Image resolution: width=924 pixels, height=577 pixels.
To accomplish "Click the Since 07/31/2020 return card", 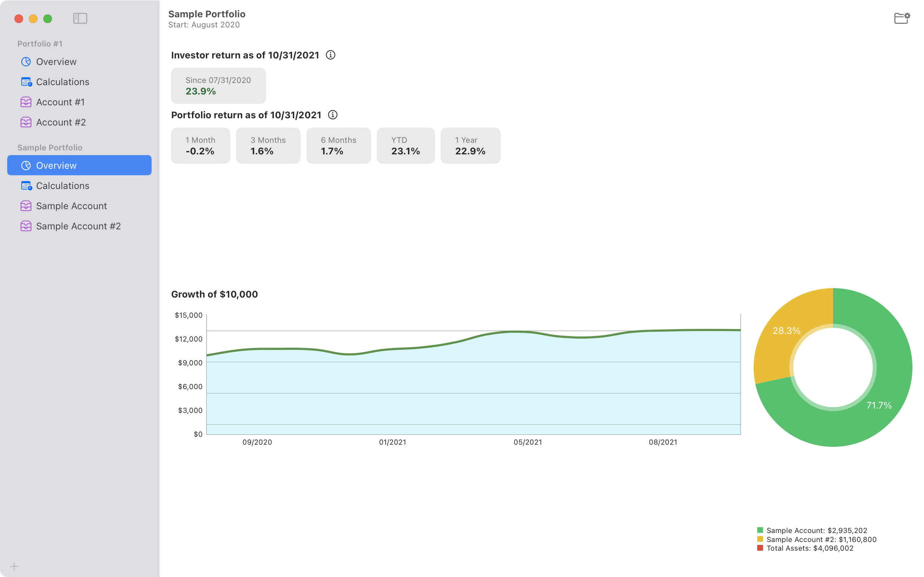I will [x=218, y=86].
